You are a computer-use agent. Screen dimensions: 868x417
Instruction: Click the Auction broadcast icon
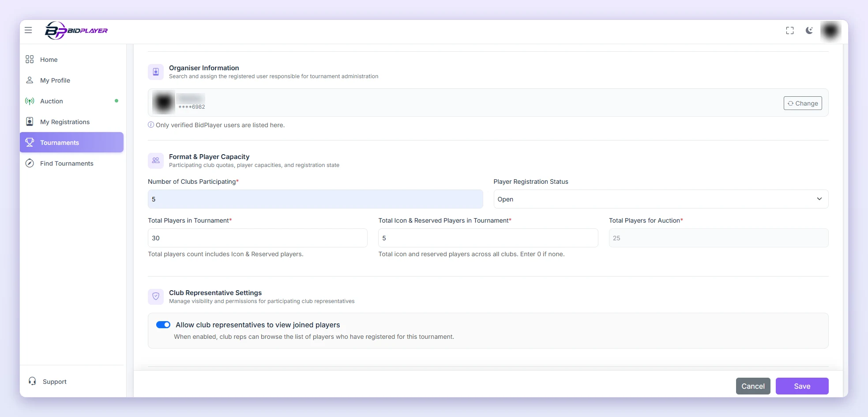[x=30, y=101]
